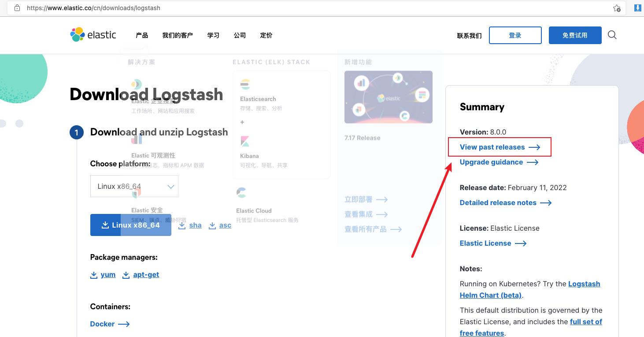Screen dimensions: 644x337
Task: Click Kibana in the stack menu
Action: [x=249, y=156]
